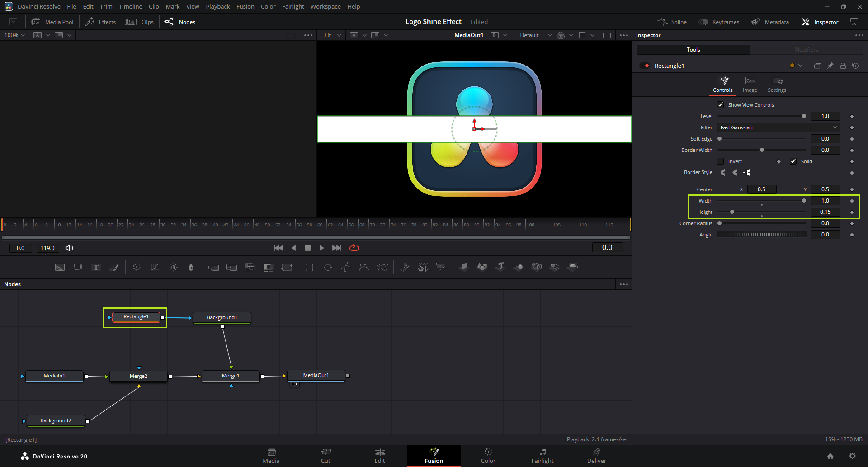This screenshot has width=868, height=467.
Task: Click the loop playback icon
Action: click(354, 248)
